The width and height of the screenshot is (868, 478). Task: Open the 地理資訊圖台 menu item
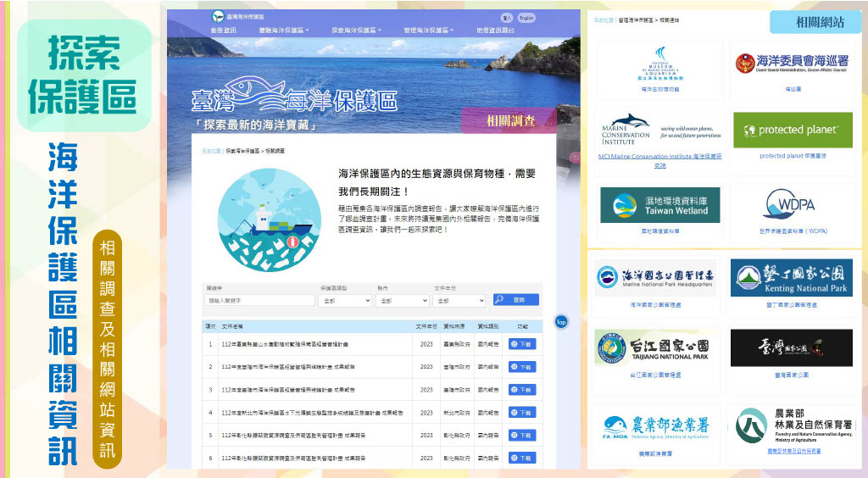[x=495, y=31]
